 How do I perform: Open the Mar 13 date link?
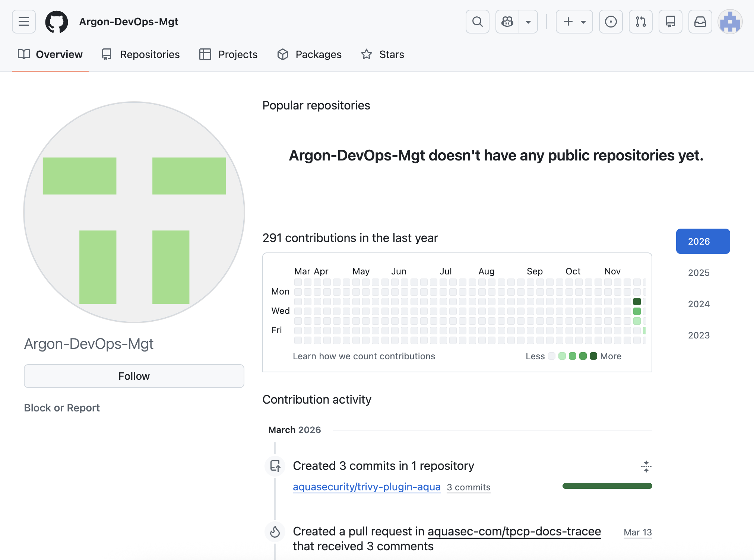click(x=638, y=532)
